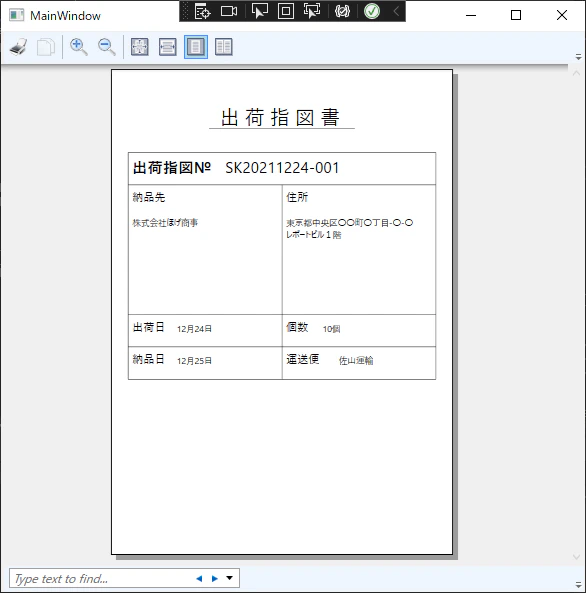Click the Hot Reload braces icon in the debug toolbar
This screenshot has height=593, width=586.
(x=342, y=11)
